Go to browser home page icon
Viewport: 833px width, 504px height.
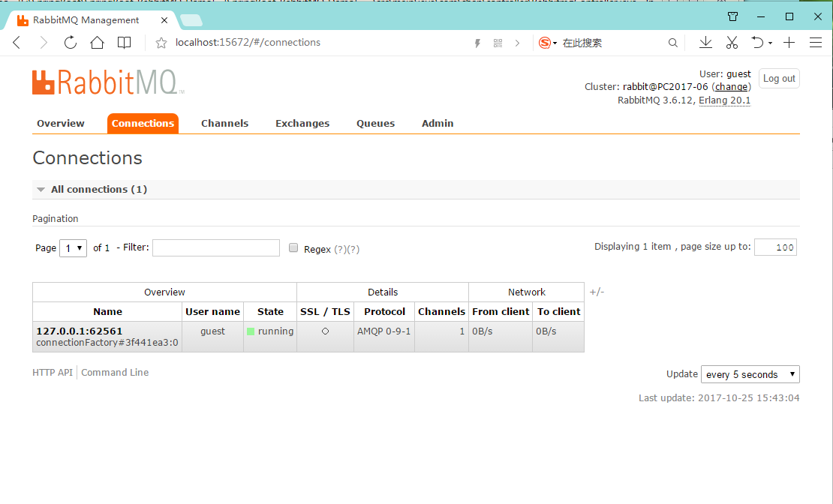tap(98, 43)
